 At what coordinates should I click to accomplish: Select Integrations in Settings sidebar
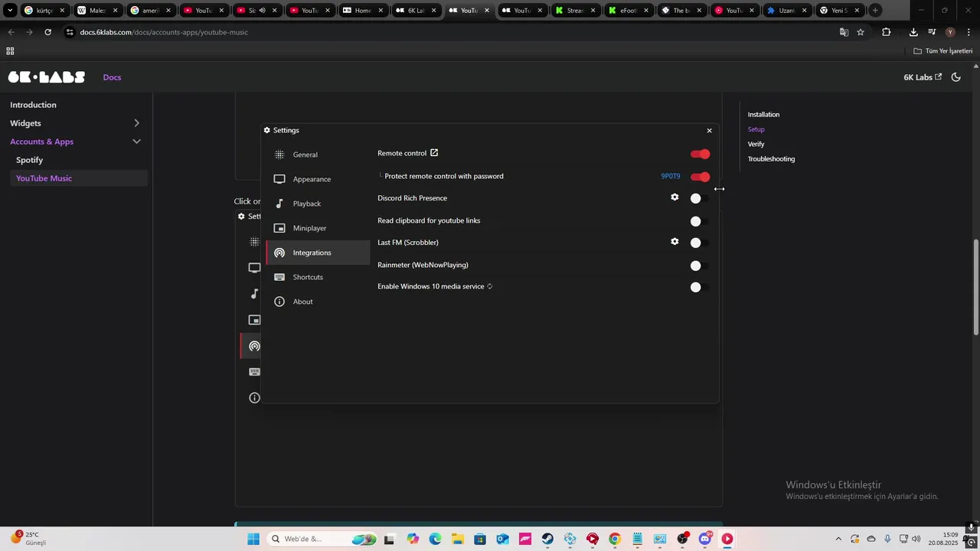[318, 253]
